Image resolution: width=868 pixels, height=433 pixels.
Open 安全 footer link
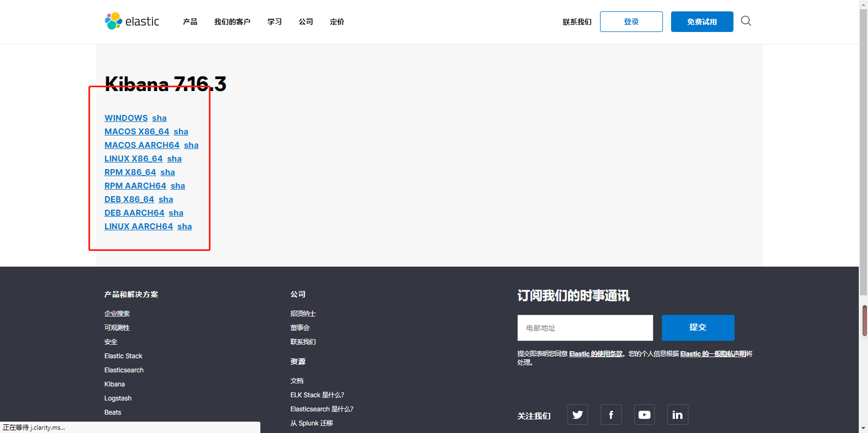(x=111, y=342)
